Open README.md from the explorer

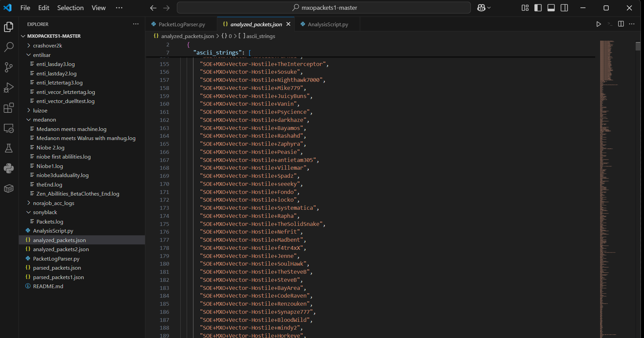point(48,286)
